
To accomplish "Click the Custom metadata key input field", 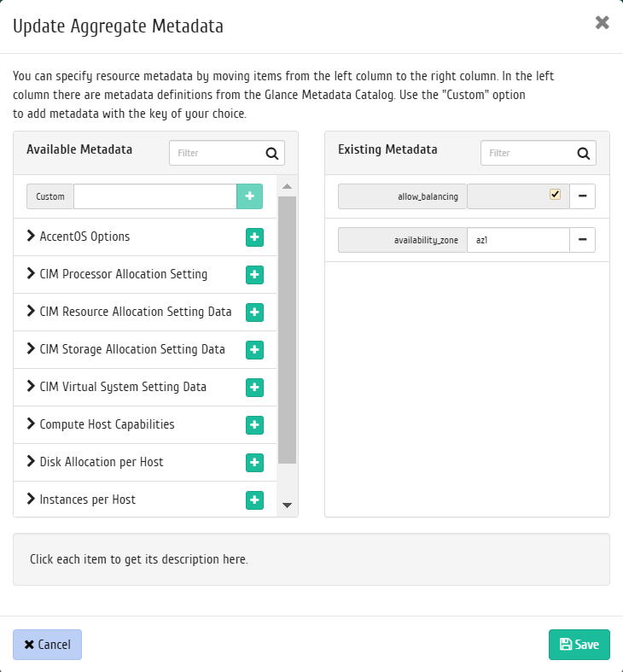I will [x=155, y=196].
